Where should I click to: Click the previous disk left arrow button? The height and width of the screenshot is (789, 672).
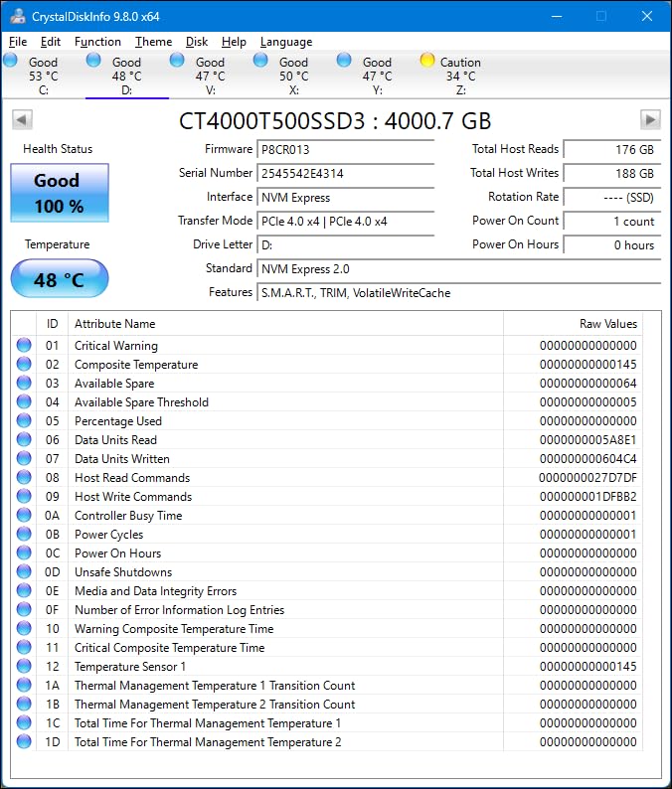pyautogui.click(x=22, y=120)
